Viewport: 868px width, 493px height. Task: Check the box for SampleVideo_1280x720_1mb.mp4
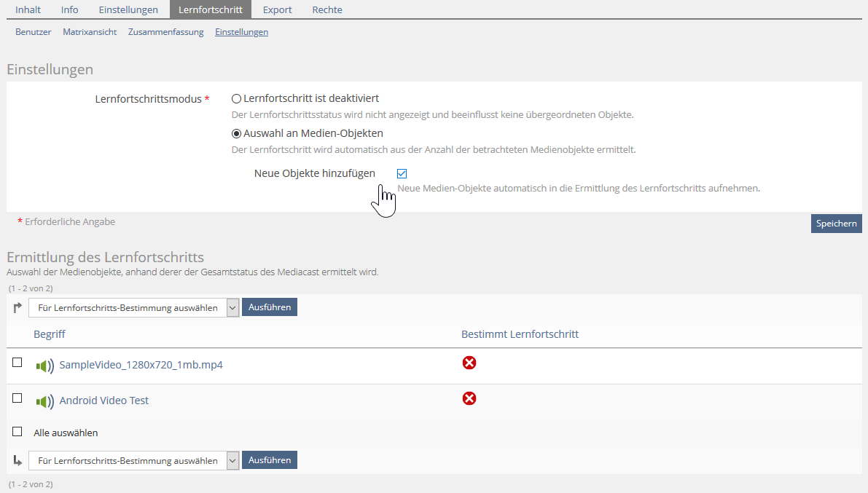17,362
